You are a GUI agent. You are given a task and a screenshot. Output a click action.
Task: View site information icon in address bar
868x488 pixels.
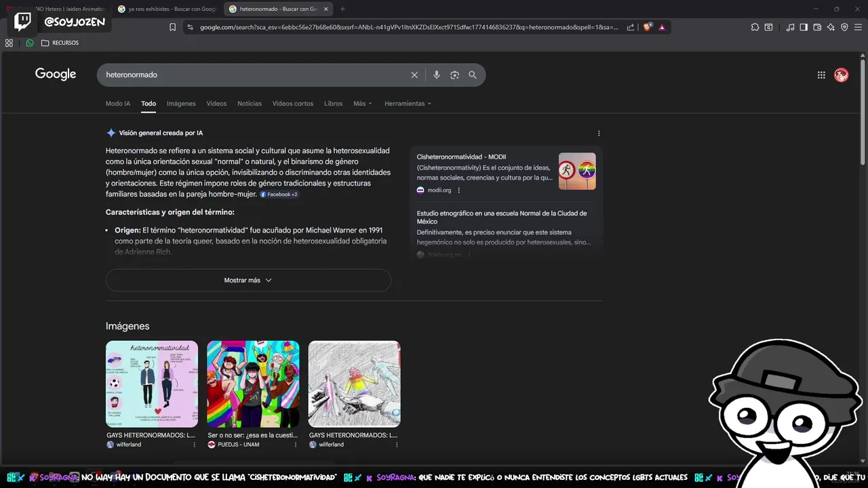(191, 27)
